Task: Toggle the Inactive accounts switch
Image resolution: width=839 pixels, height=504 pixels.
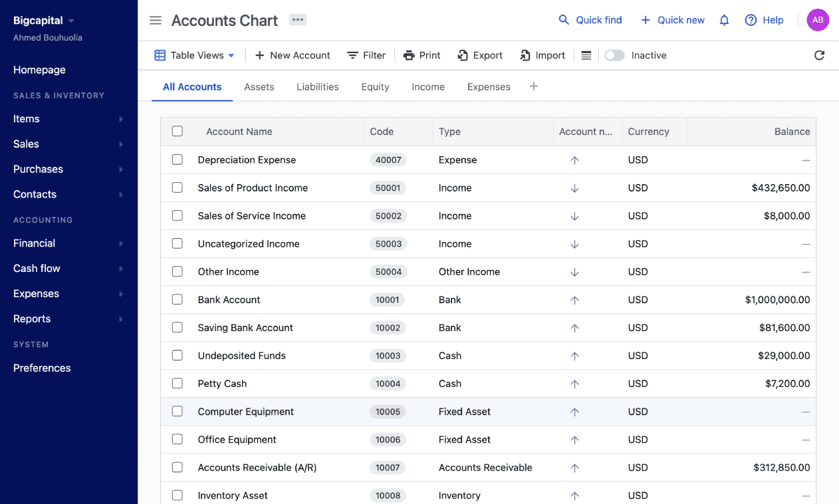Action: click(614, 55)
